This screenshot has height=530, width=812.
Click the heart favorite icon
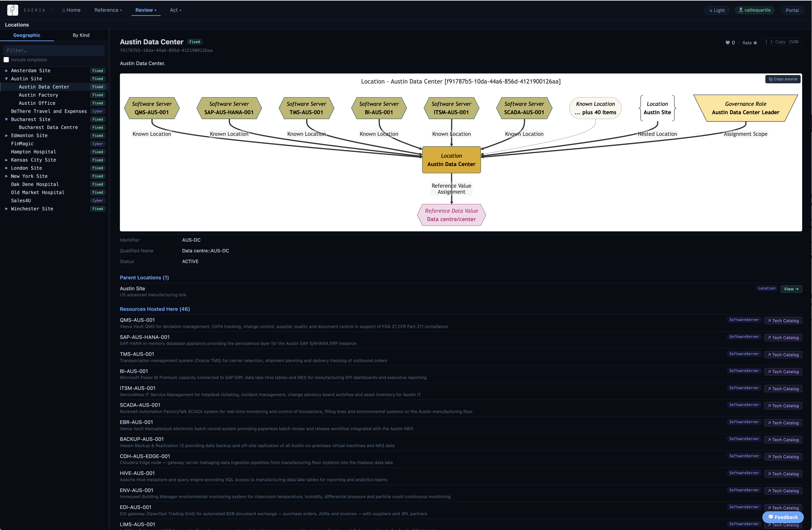point(727,43)
